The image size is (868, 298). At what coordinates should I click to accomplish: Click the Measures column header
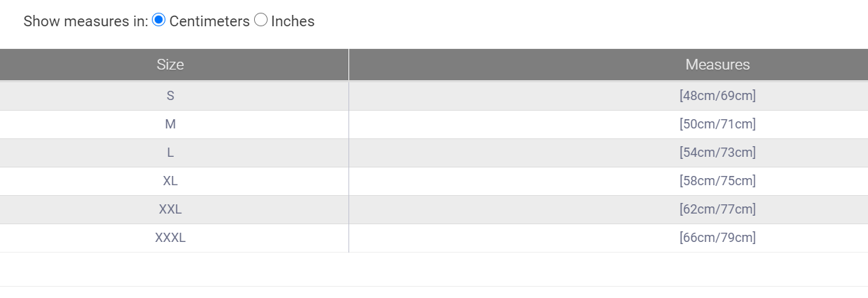pyautogui.click(x=718, y=65)
